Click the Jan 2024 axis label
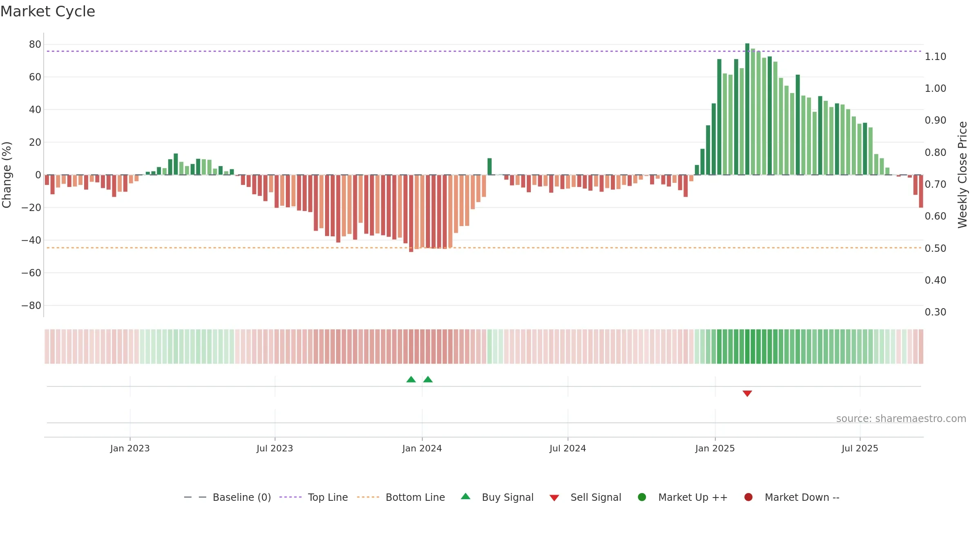This screenshot has height=551, width=980. click(x=422, y=448)
